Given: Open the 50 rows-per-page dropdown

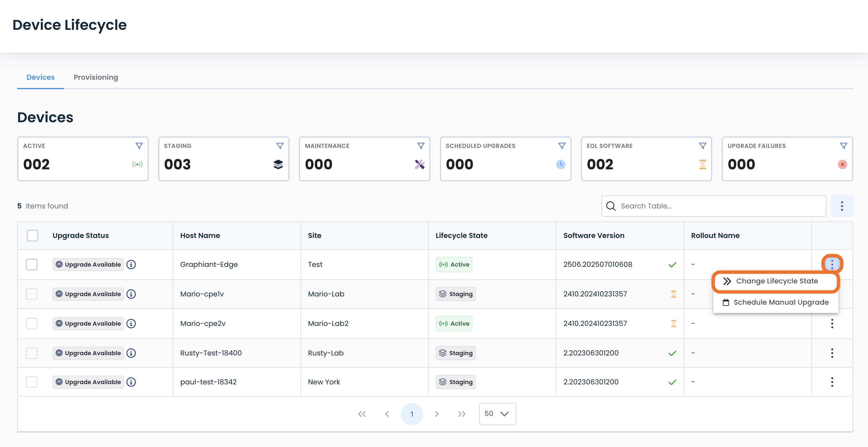Looking at the screenshot, I should pos(497,414).
